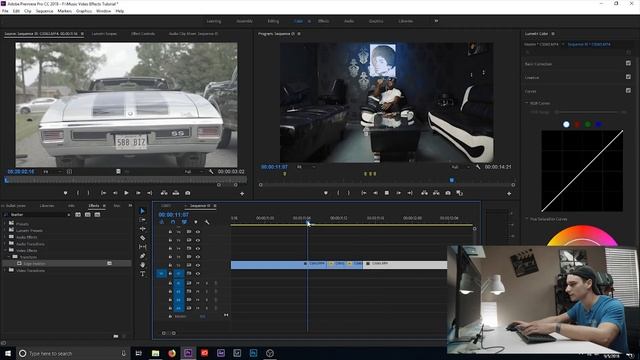Filter effects by accelerated effects icon
The width and height of the screenshot is (640, 360).
point(78,215)
